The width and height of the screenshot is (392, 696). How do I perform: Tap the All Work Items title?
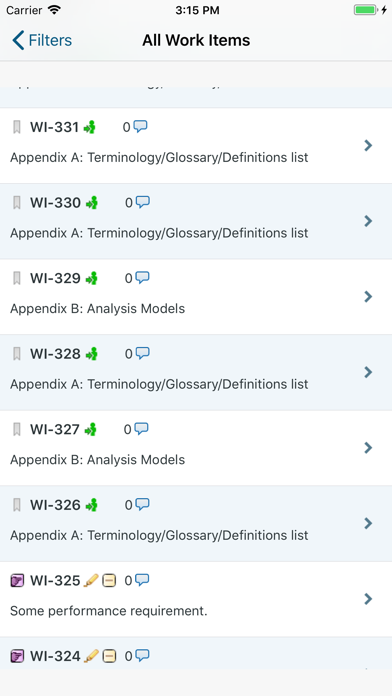coord(196,40)
